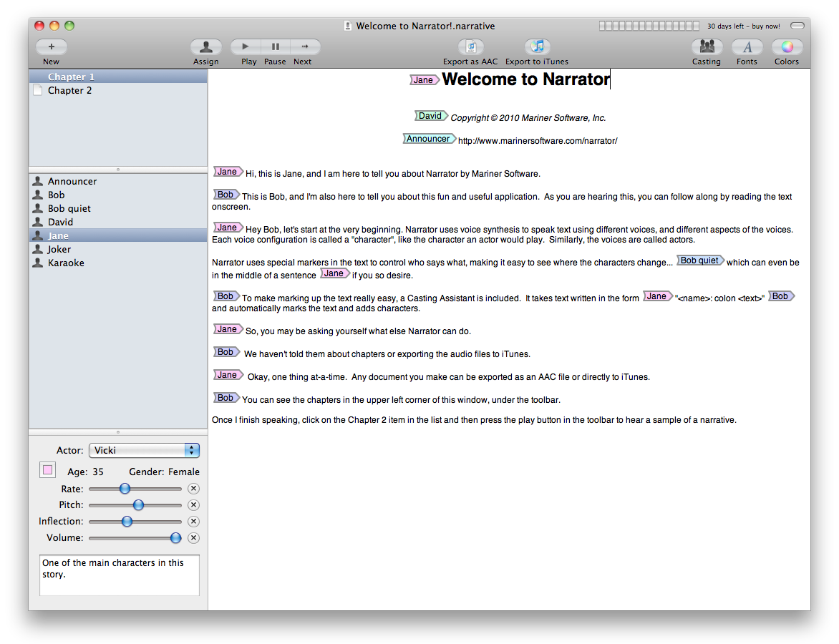Click the Jane marker before the title
Viewport: 839px width, 644px height.
coord(425,79)
